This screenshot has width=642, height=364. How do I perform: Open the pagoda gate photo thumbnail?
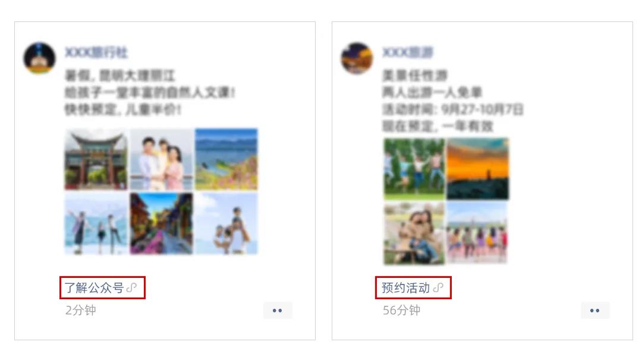[x=96, y=160]
